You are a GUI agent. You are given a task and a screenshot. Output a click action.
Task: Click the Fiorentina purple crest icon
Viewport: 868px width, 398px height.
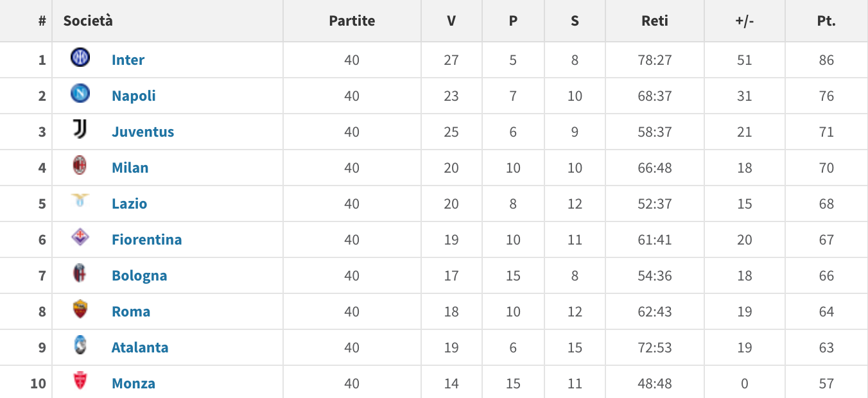click(80, 238)
